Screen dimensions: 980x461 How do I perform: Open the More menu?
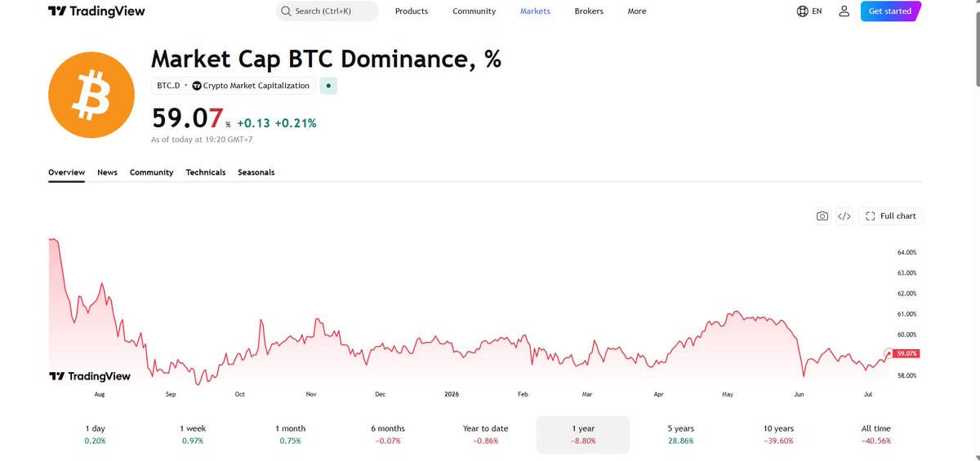pos(637,11)
